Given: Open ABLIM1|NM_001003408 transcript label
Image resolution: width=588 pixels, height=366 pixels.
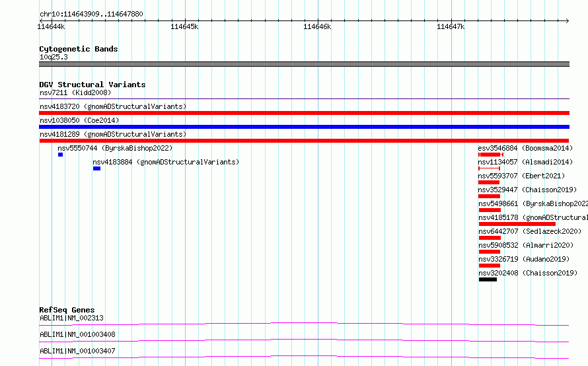Looking at the screenshot, I should [77, 334].
